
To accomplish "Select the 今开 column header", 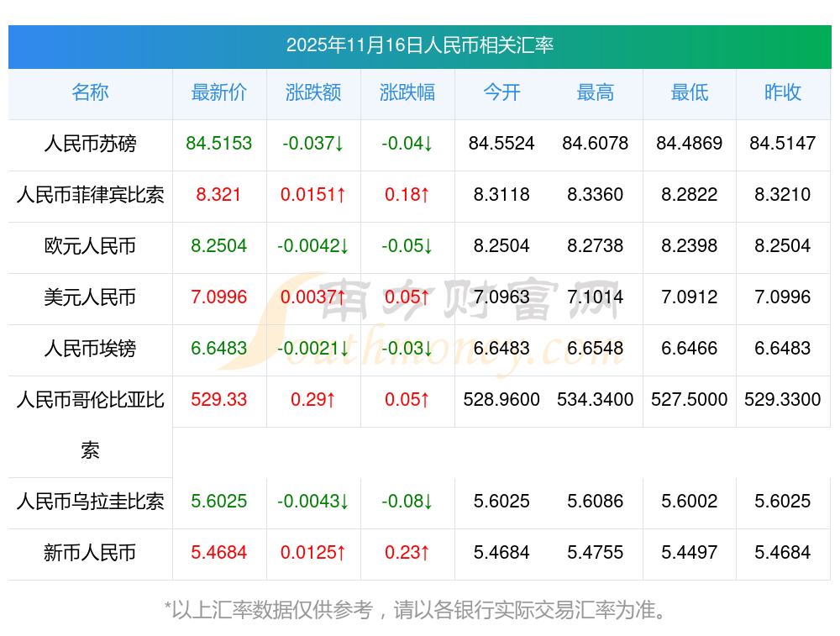I will click(x=501, y=92).
